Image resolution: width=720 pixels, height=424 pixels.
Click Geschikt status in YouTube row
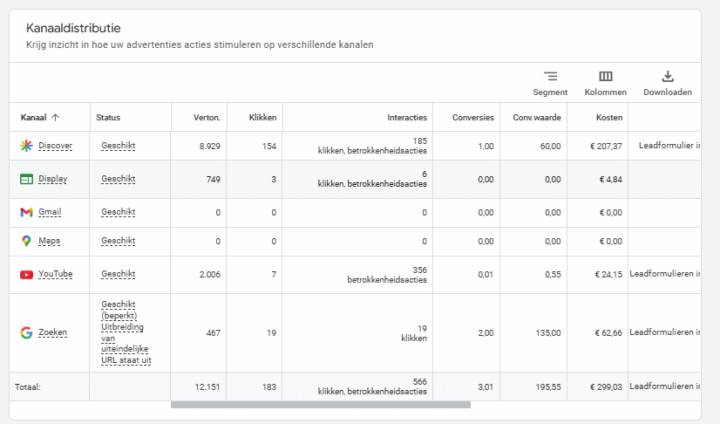(x=118, y=274)
